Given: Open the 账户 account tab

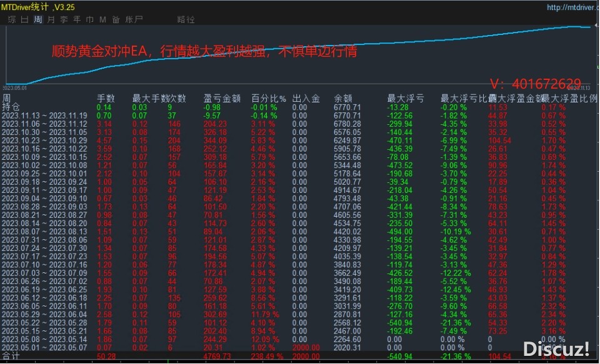Looking at the screenshot, I should [134, 19].
